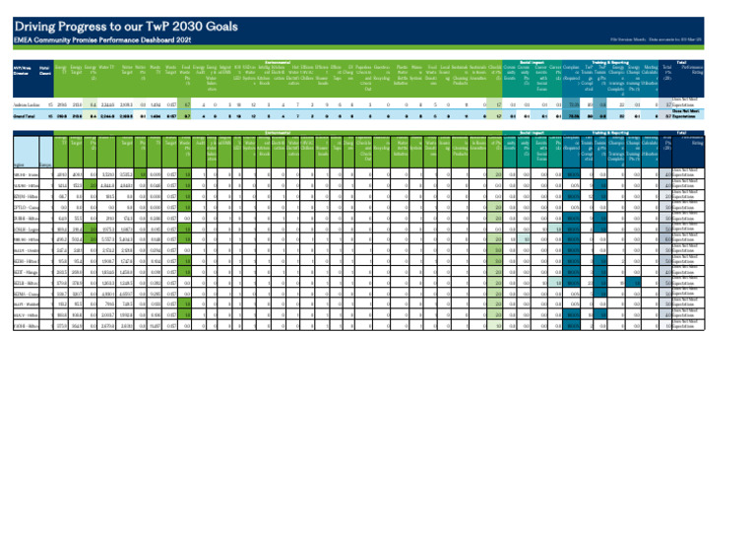Click the title "Driving Progress to our TwP 2030 Goals"
The height and width of the screenshot is (535, 756).
pyautogui.click(x=126, y=27)
